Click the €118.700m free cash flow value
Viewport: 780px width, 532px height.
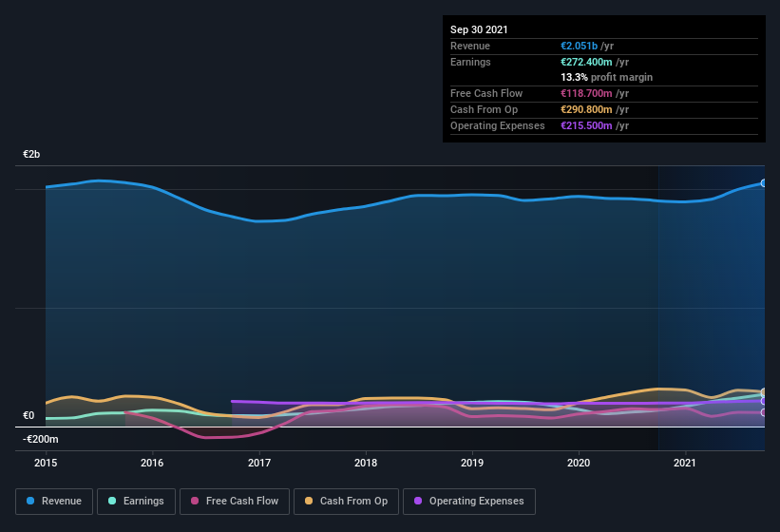coord(586,93)
